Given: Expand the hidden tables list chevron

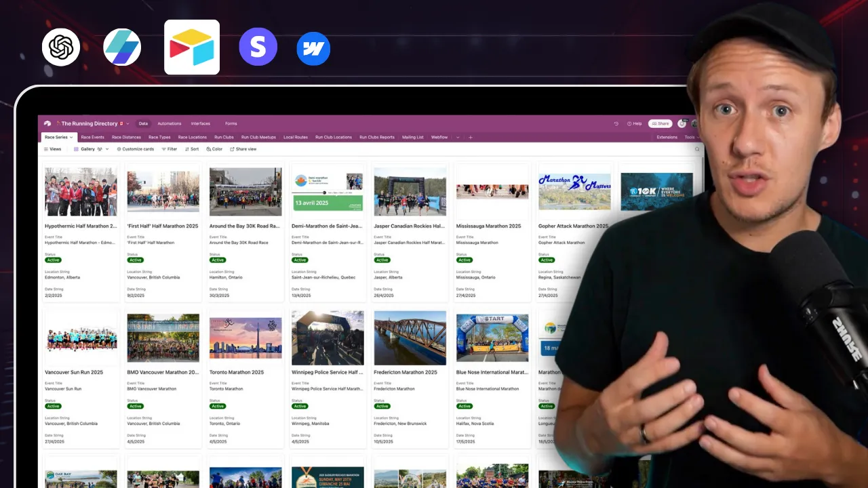Looking at the screenshot, I should pyautogui.click(x=458, y=137).
